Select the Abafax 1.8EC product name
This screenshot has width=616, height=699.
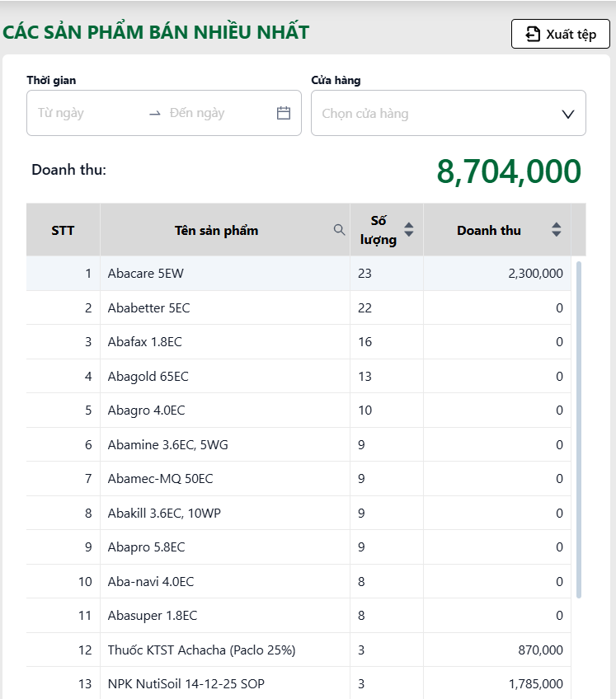(145, 342)
